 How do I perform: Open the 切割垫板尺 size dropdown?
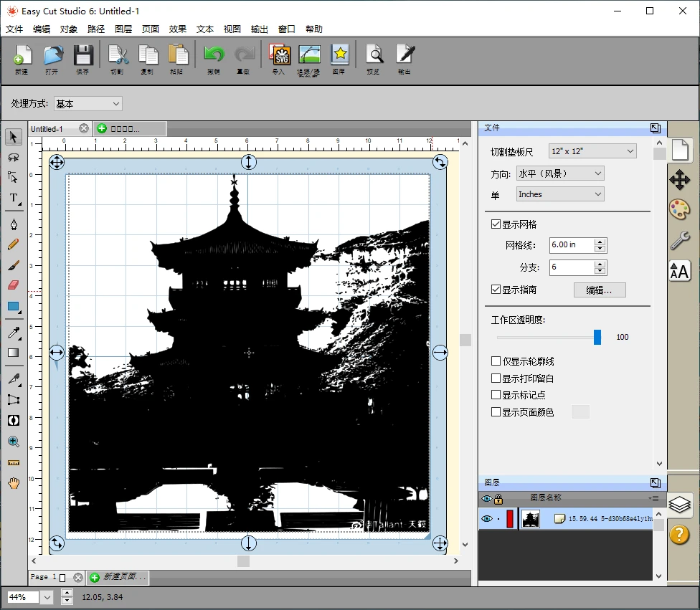pos(592,151)
